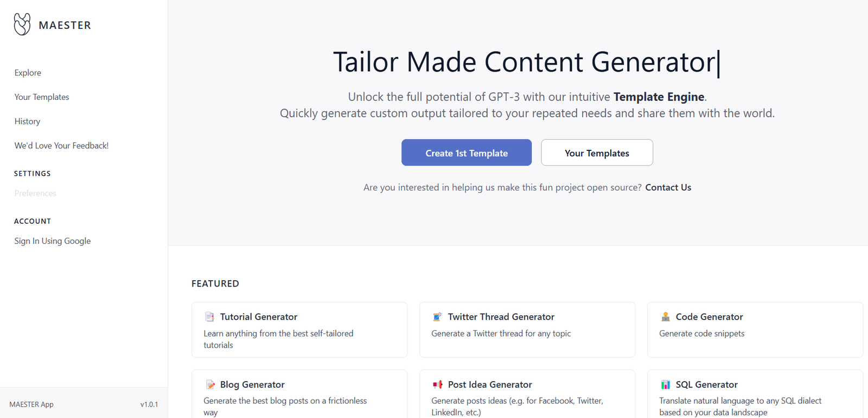
Task: Click the Tailor Made Content Generator heading
Action: point(524,62)
